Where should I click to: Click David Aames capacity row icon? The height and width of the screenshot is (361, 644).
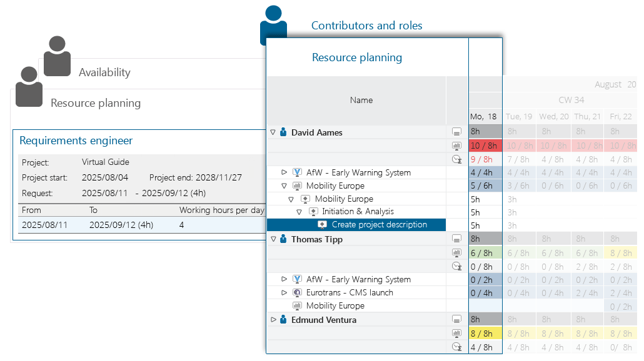[x=457, y=132]
